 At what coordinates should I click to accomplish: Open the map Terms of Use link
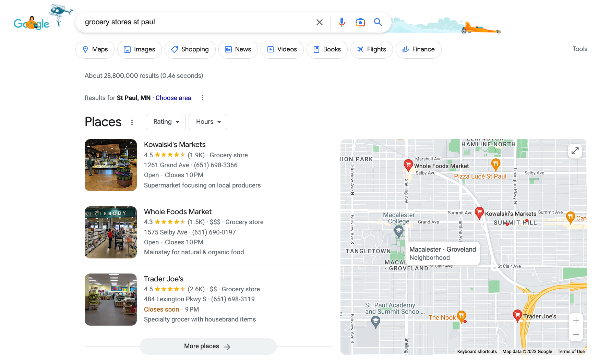571,351
